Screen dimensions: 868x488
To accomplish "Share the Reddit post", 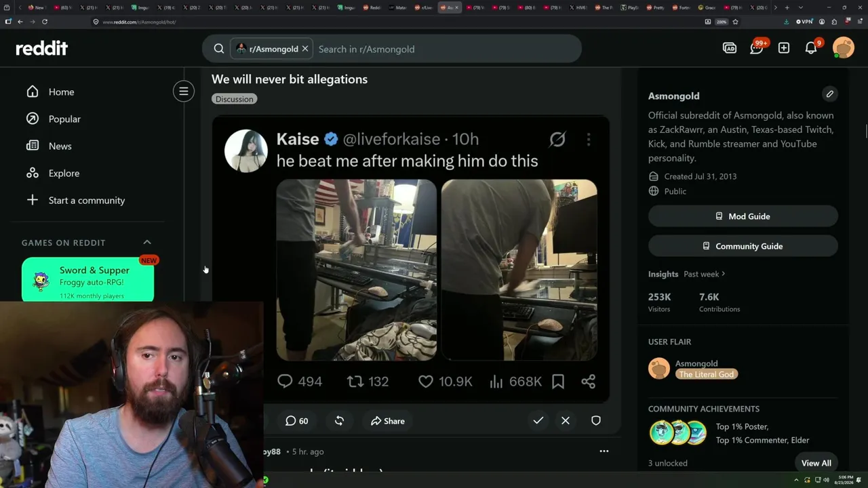I will [388, 421].
